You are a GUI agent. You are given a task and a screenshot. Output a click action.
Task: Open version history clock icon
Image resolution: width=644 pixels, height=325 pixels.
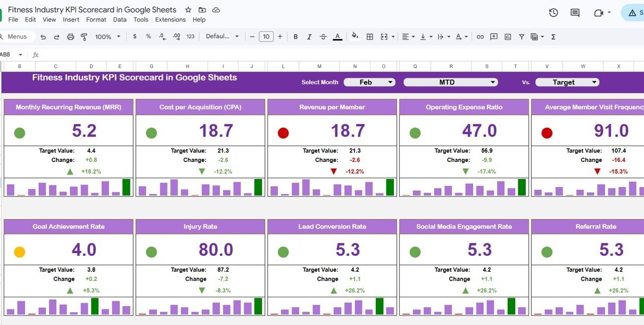pos(554,13)
